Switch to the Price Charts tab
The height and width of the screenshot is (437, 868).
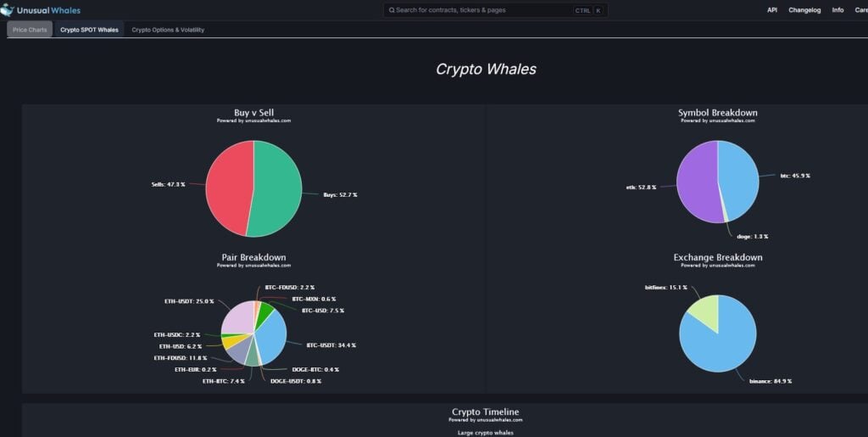pyautogui.click(x=30, y=30)
